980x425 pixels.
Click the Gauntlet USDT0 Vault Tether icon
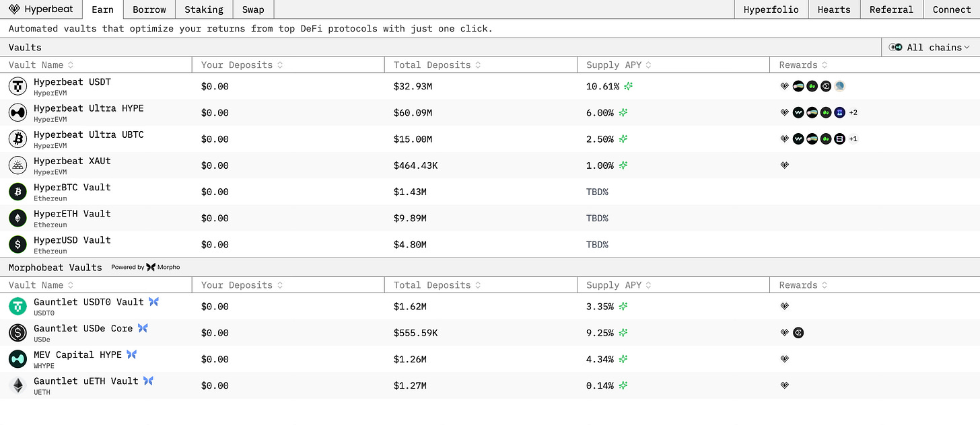tap(17, 306)
